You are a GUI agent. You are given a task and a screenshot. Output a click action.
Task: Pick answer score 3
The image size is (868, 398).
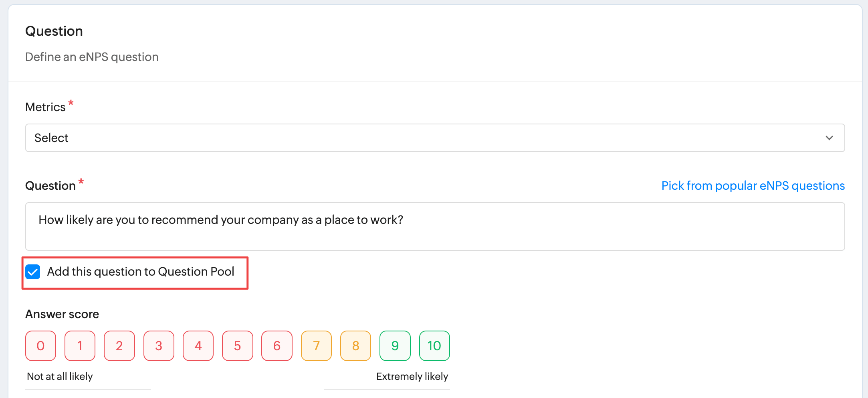[159, 346]
